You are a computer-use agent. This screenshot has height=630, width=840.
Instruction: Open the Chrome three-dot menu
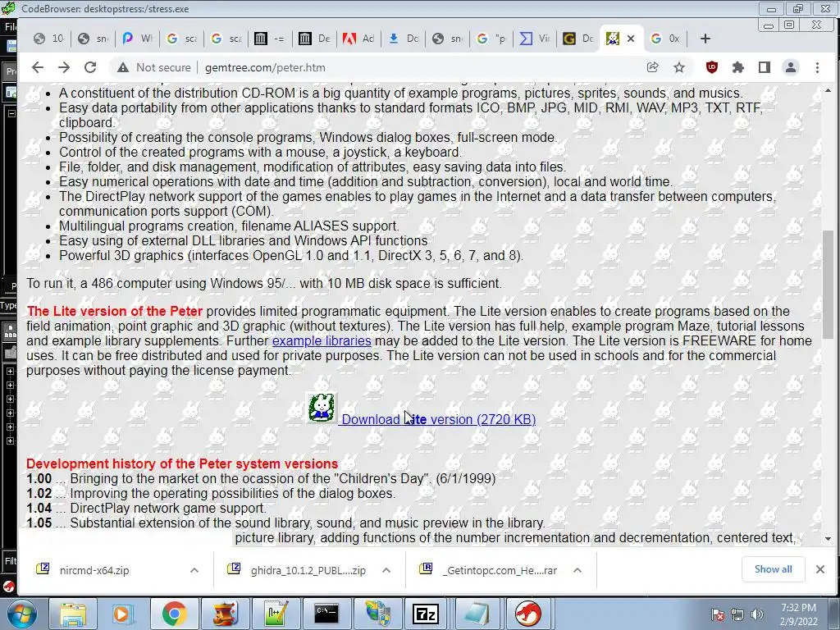click(817, 67)
